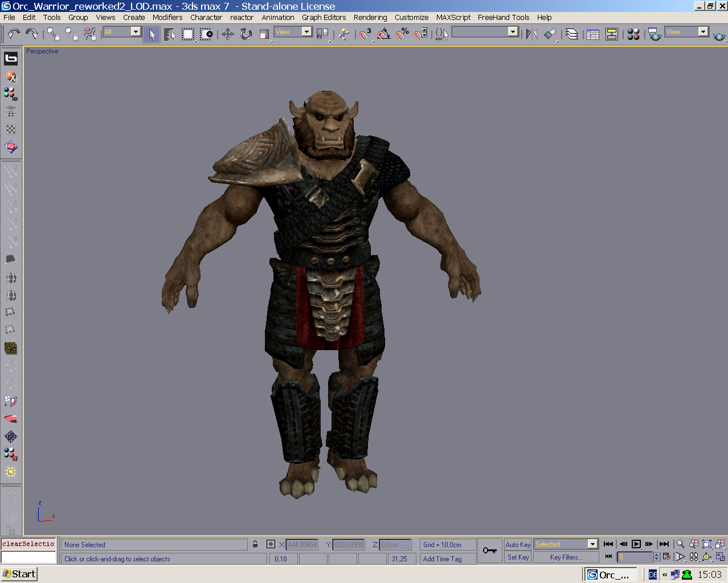Screen dimensions: 728x583
Task: Open the Layer Manager
Action: tap(572, 34)
